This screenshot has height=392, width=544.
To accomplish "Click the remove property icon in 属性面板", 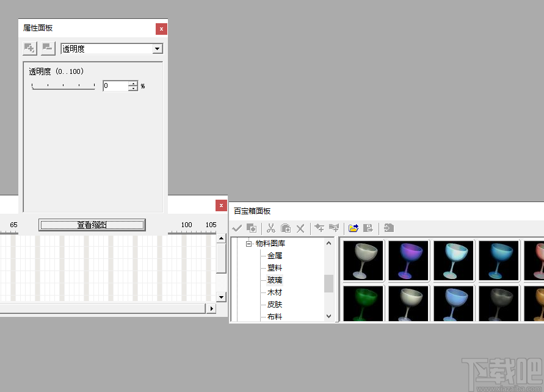I will coord(48,49).
